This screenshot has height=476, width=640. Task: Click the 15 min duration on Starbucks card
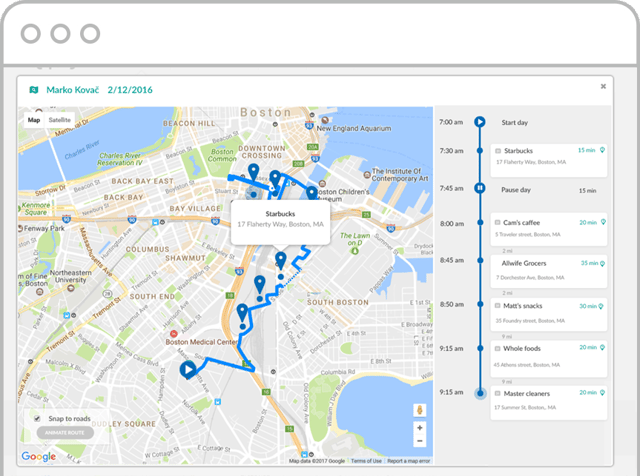(x=587, y=150)
